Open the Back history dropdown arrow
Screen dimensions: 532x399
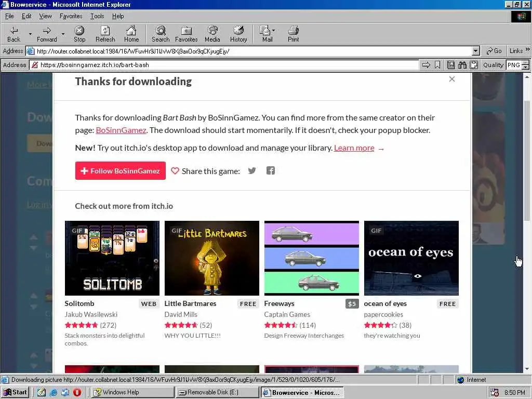click(x=30, y=34)
